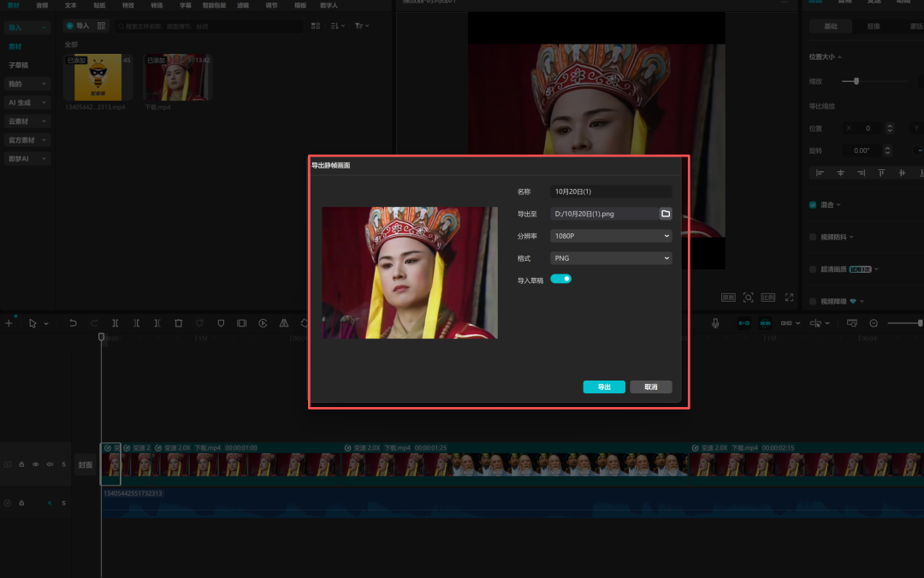Click the grid view icon in media panel

coord(316,27)
